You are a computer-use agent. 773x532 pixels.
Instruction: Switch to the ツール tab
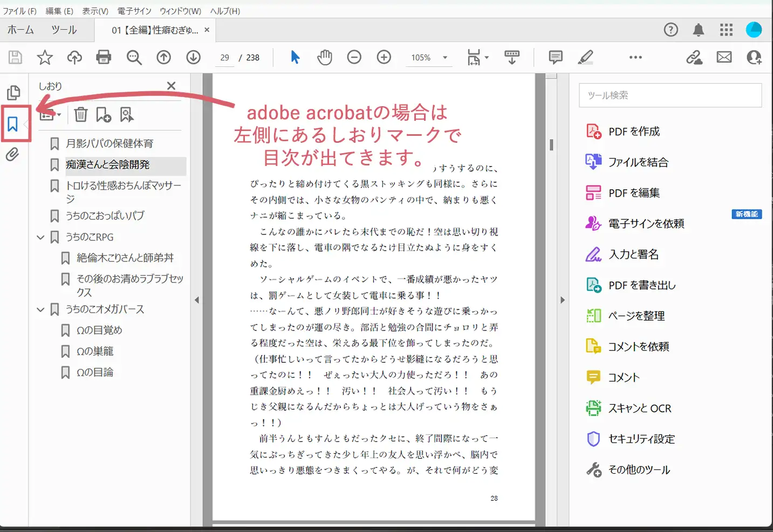(x=64, y=30)
